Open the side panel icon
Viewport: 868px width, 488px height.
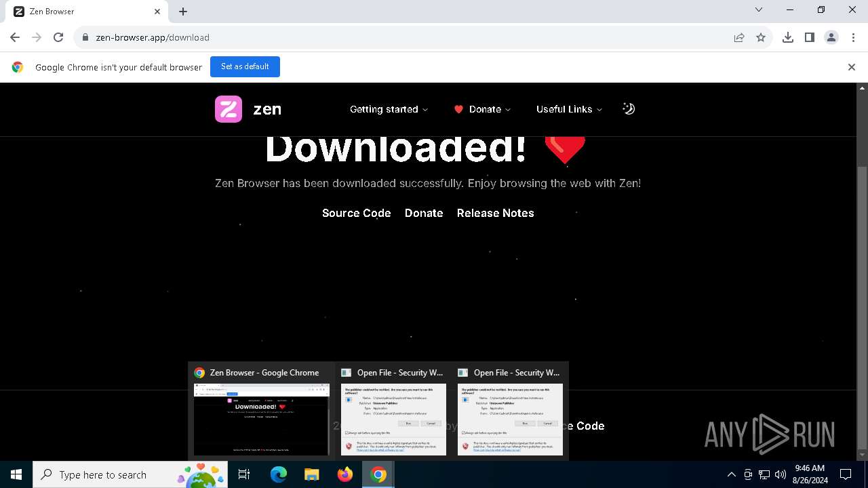coord(810,37)
